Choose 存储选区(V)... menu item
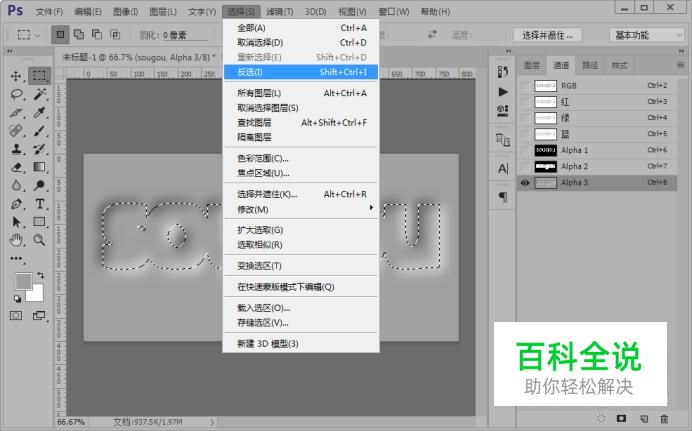 coord(301,323)
